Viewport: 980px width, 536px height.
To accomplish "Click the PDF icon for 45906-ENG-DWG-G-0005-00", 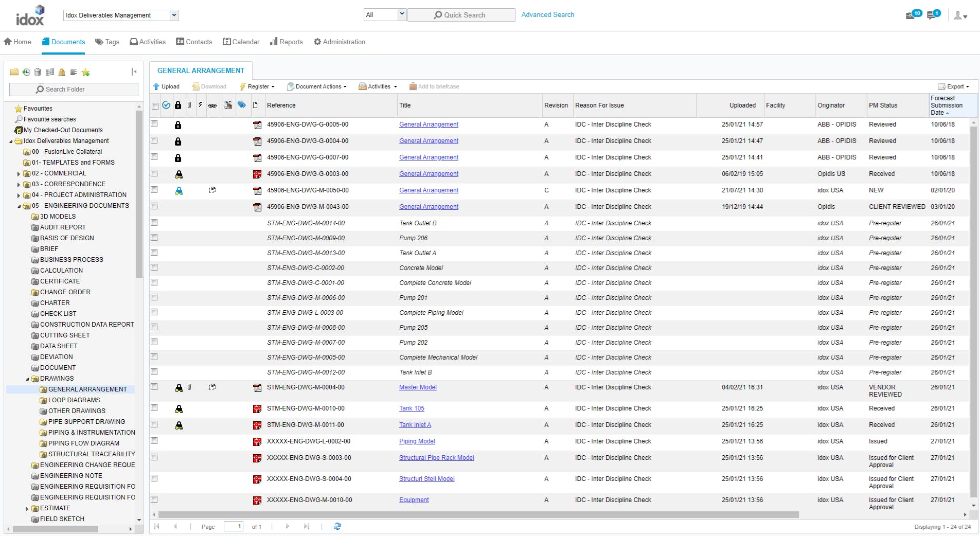I will [257, 125].
